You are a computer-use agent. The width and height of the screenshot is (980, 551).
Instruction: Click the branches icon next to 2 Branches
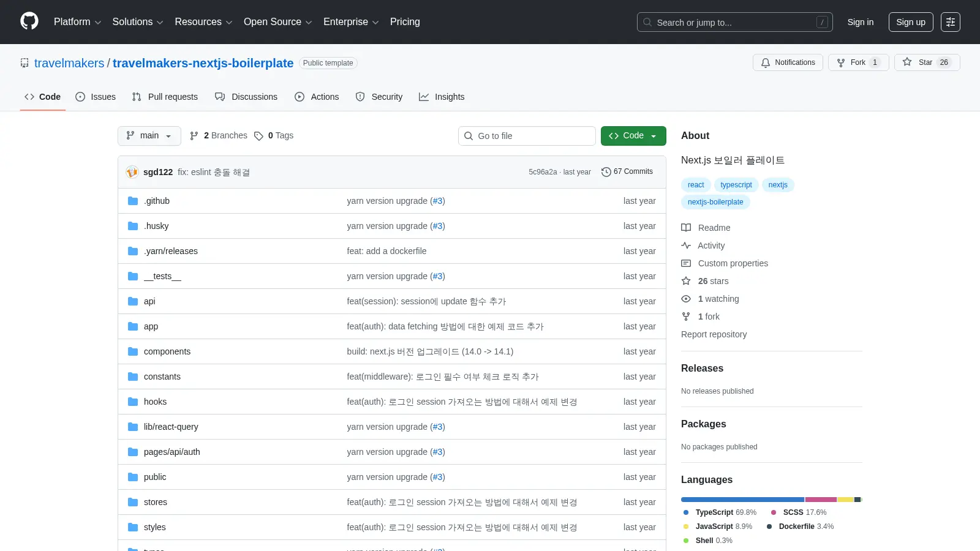(x=194, y=136)
